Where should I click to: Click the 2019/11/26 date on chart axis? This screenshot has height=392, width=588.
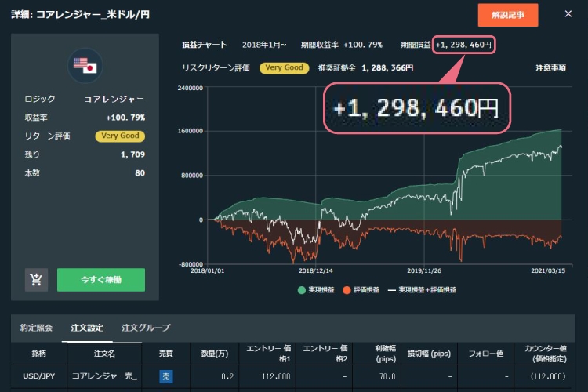click(x=424, y=270)
